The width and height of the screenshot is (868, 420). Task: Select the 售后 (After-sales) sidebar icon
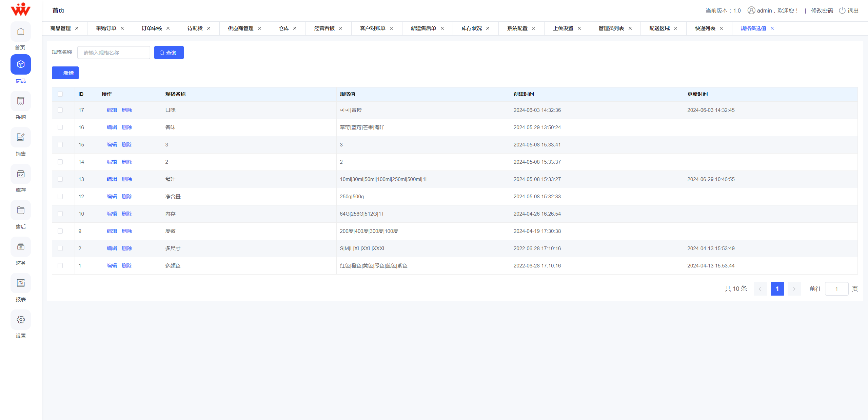21,210
